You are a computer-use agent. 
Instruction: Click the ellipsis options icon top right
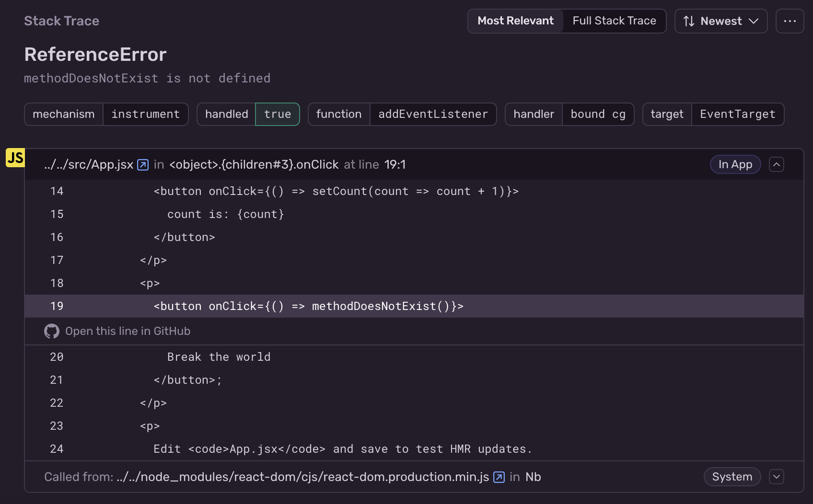click(790, 21)
